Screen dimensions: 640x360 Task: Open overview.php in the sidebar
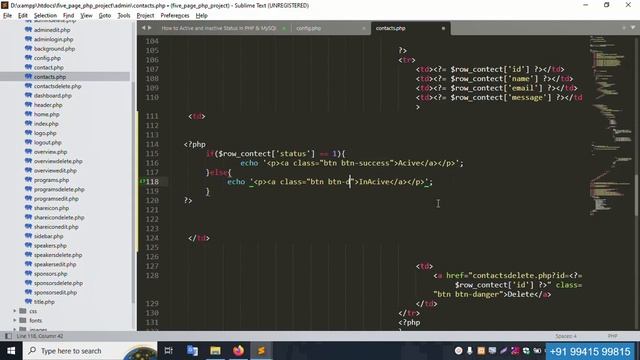click(x=50, y=152)
